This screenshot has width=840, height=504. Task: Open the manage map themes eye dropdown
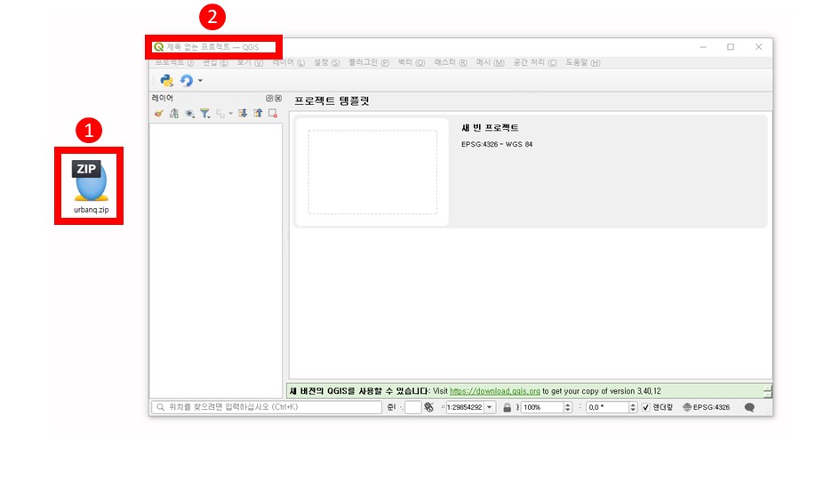(189, 113)
